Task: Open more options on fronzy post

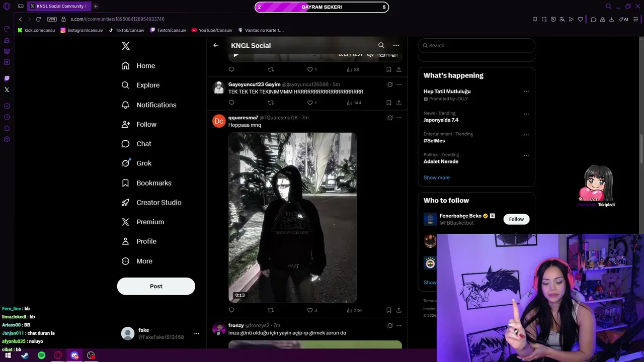Action: 399,325
